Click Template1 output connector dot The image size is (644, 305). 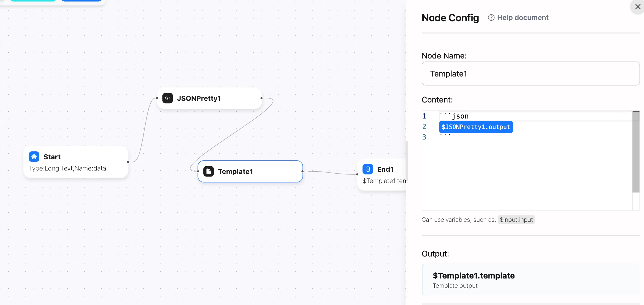point(302,171)
